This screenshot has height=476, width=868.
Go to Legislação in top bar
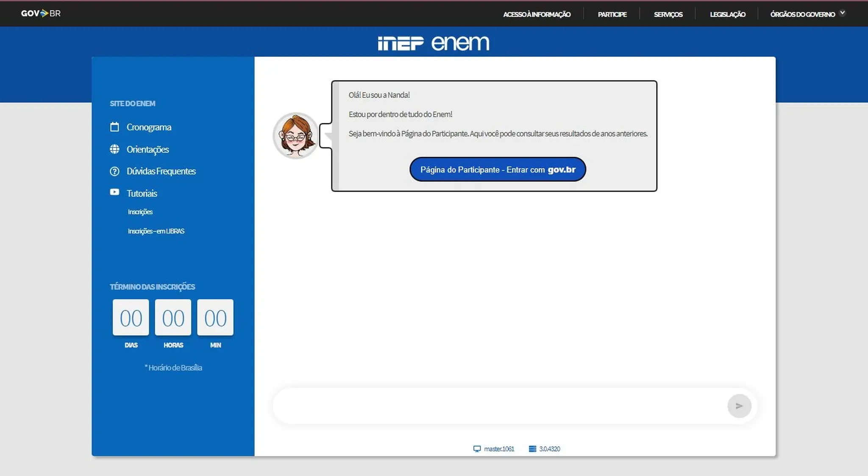727,14
